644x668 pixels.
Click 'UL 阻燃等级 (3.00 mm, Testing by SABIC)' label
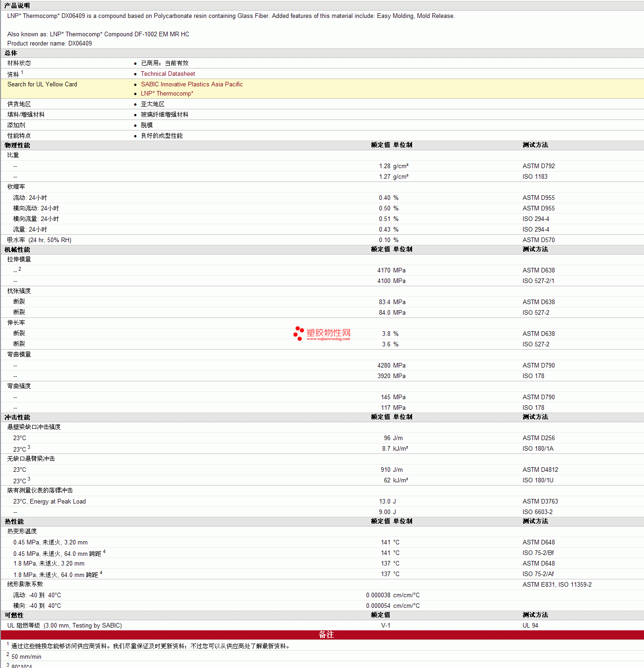[64, 625]
